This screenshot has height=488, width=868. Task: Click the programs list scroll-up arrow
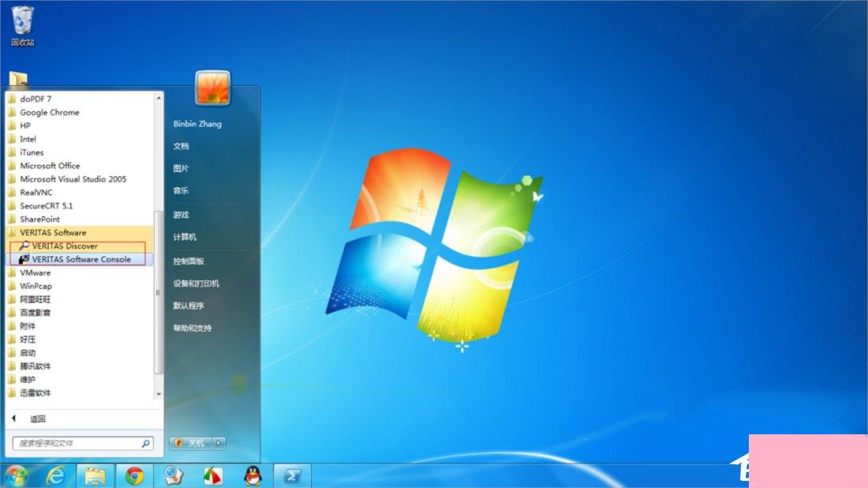pos(159,98)
